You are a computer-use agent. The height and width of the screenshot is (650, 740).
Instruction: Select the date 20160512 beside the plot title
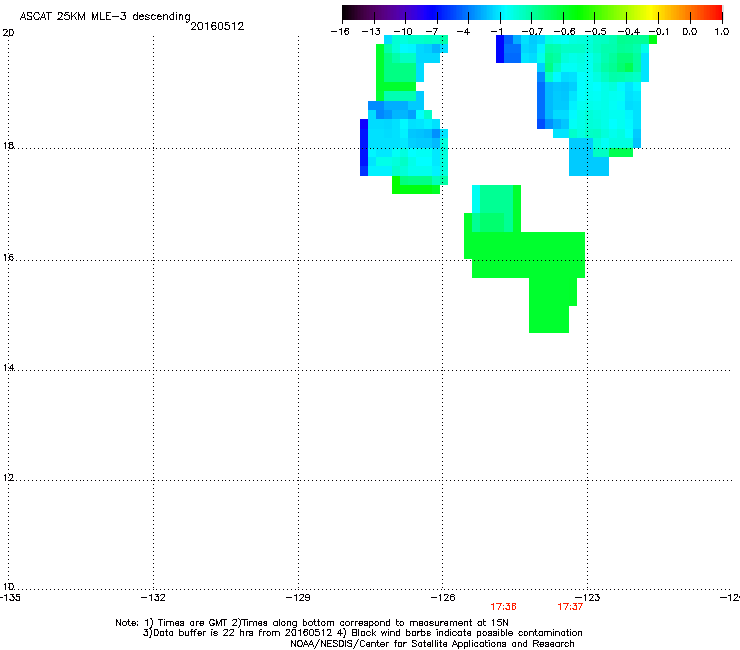point(217,26)
